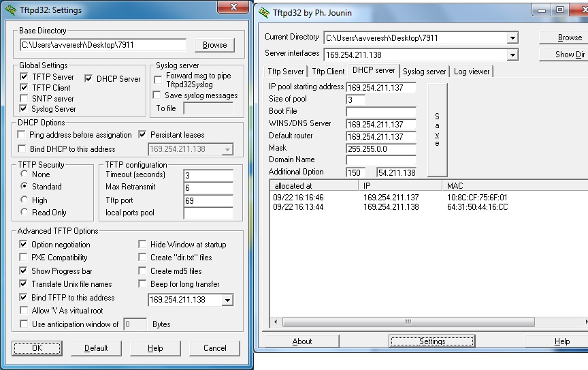
Task: Enable Forward msg to pipe Tftpd32Syslog
Action: (x=158, y=80)
